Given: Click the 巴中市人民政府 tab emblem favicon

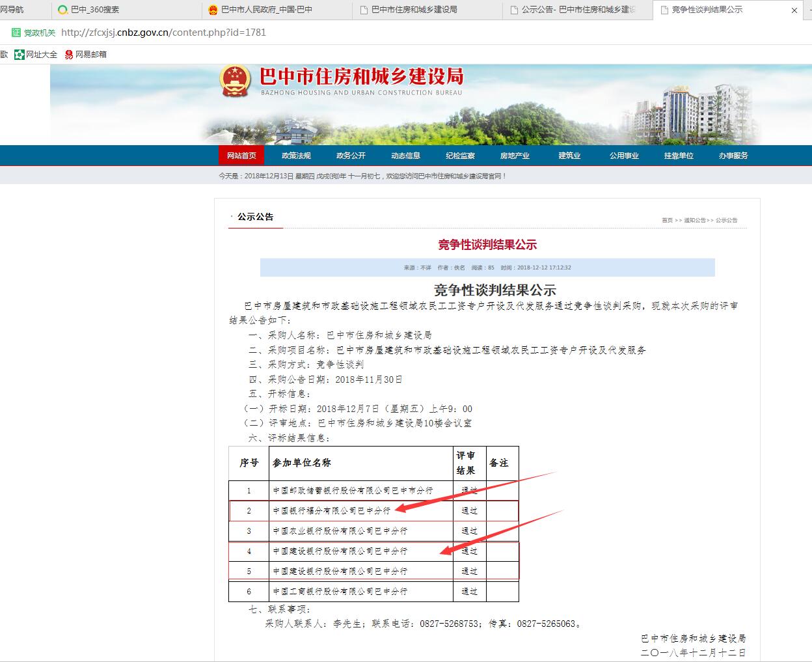Looking at the screenshot, I should coord(213,10).
